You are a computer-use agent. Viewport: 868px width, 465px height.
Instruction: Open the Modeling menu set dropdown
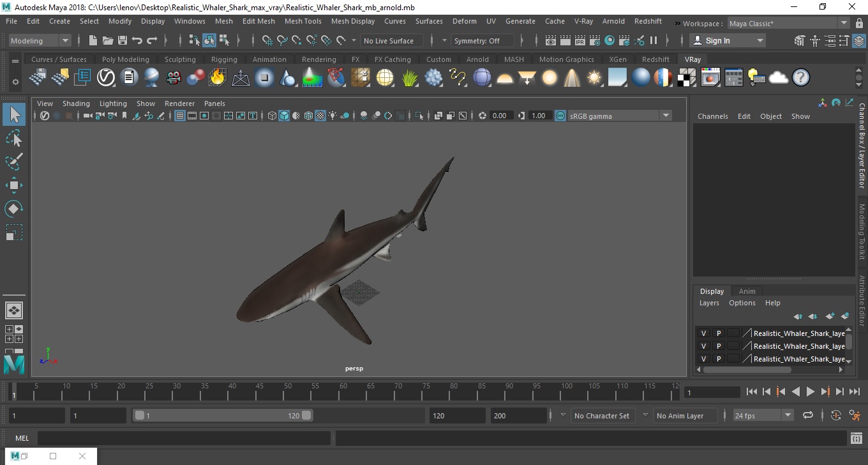tap(40, 40)
